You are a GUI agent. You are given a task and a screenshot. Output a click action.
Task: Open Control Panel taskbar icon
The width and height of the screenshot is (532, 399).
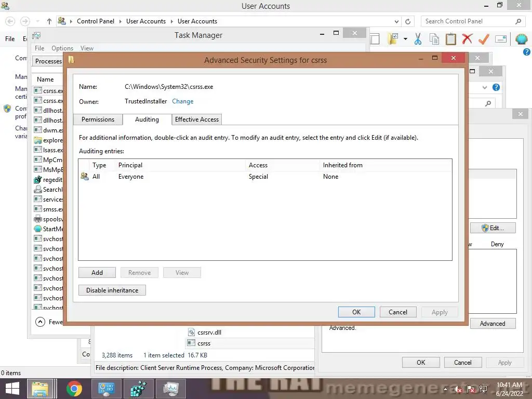tap(106, 389)
